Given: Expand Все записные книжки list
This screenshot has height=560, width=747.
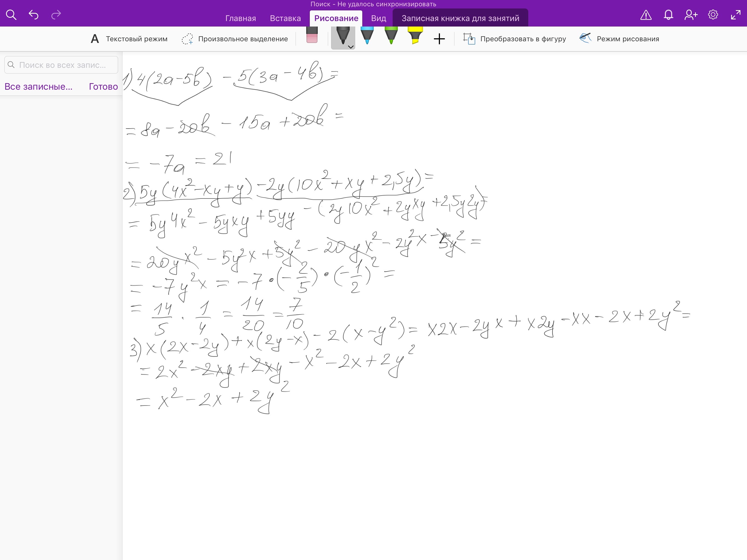Looking at the screenshot, I should click(x=39, y=86).
